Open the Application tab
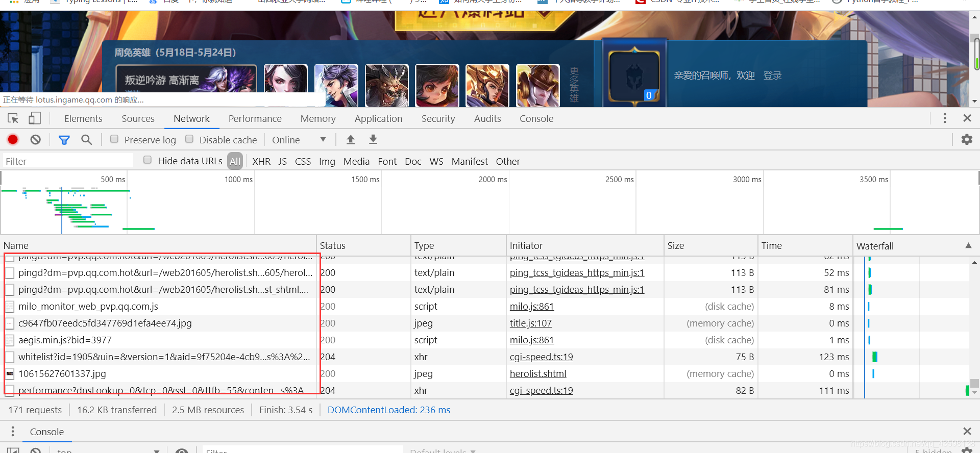This screenshot has width=980, height=453. (378, 118)
